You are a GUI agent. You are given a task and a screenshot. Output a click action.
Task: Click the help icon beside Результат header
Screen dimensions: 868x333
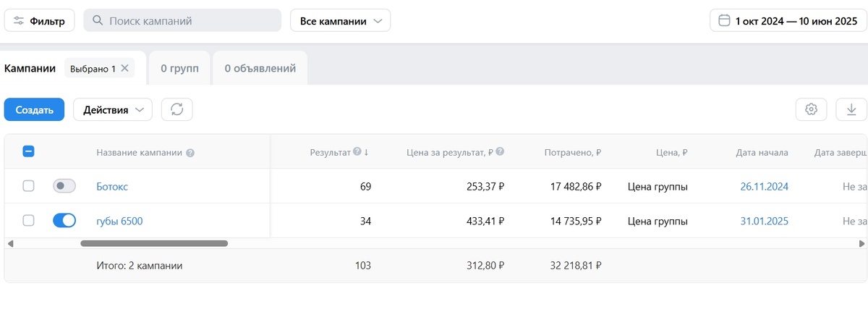pos(357,153)
